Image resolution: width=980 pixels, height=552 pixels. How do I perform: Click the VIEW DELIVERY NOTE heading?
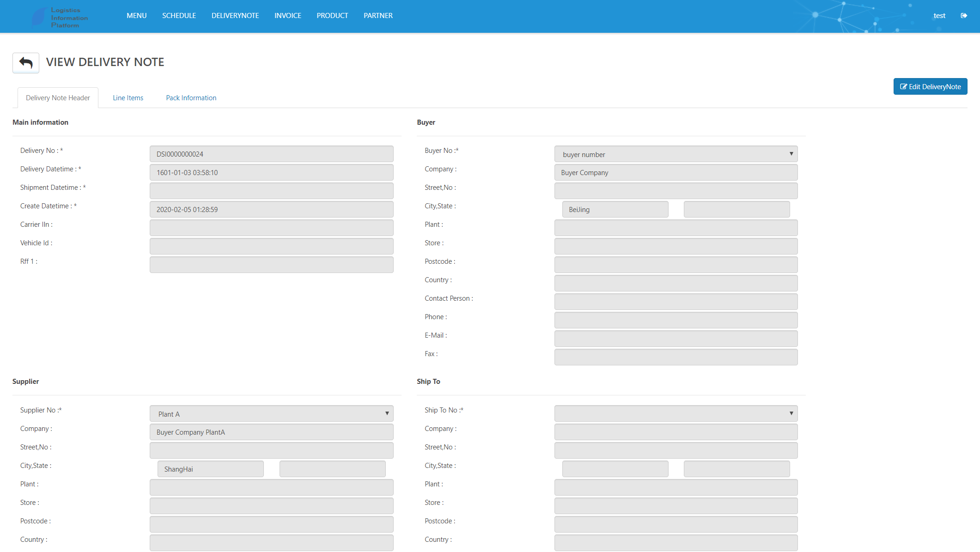(105, 62)
